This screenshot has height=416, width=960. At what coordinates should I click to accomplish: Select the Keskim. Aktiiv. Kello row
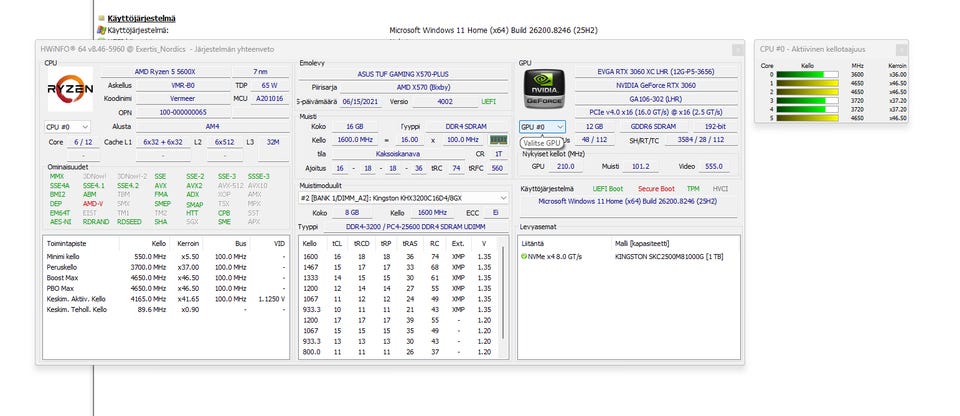click(166, 299)
